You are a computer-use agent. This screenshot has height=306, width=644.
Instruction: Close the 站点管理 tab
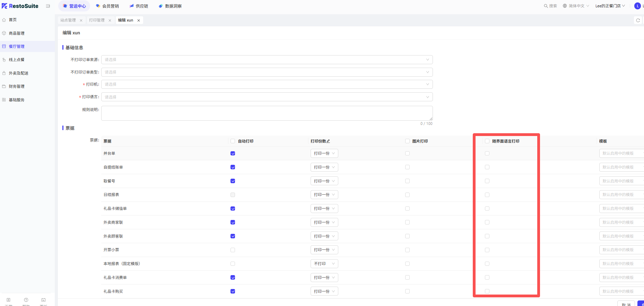point(81,20)
